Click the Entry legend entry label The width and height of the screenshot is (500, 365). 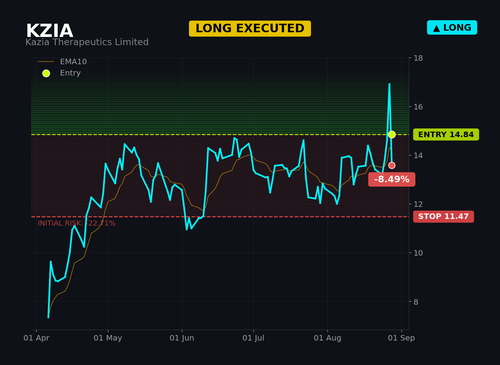pyautogui.click(x=70, y=73)
